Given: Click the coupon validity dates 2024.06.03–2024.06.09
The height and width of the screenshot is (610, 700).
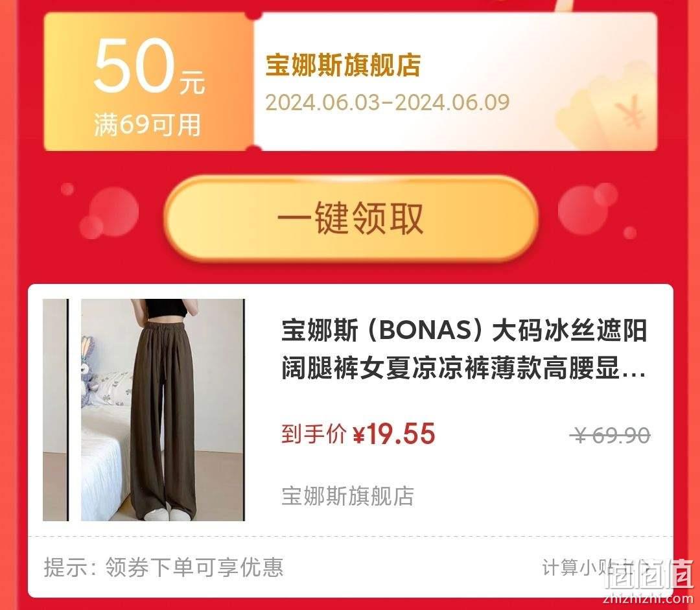Looking at the screenshot, I should [x=388, y=102].
